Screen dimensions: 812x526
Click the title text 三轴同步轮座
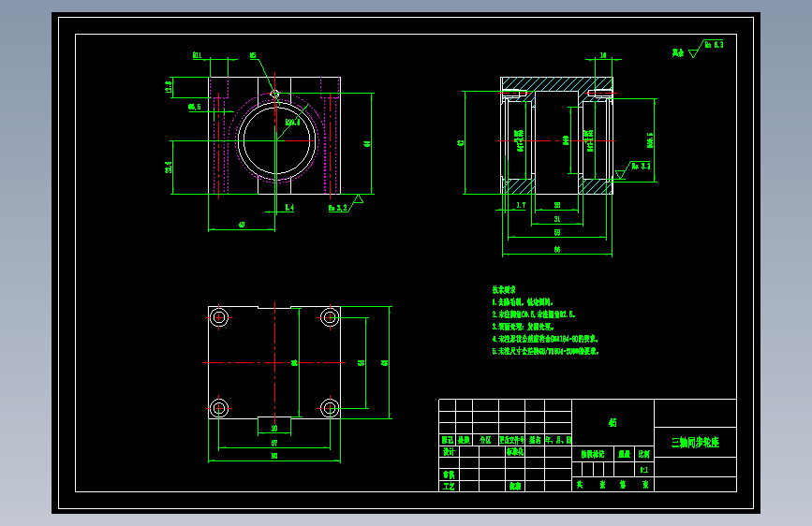click(695, 443)
